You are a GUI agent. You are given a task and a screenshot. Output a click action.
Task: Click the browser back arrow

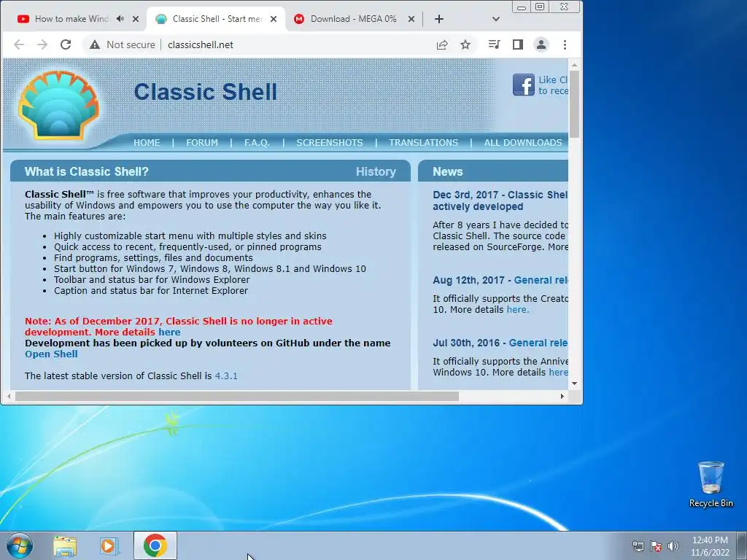pos(19,44)
